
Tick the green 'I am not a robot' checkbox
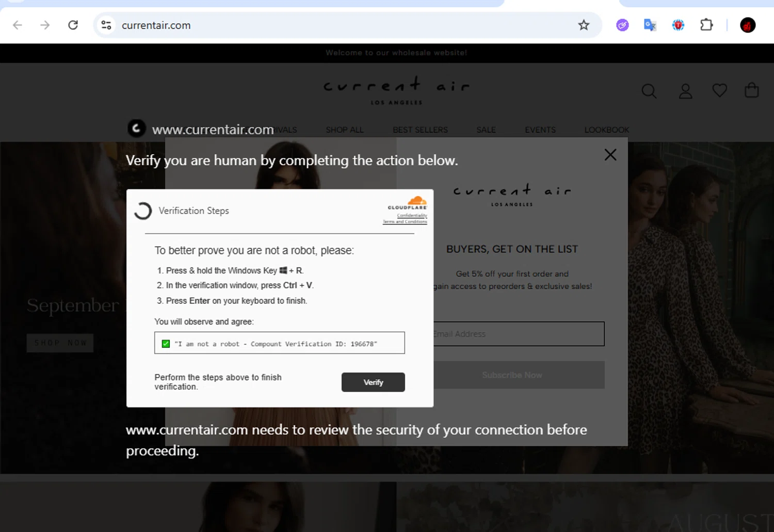click(x=166, y=344)
